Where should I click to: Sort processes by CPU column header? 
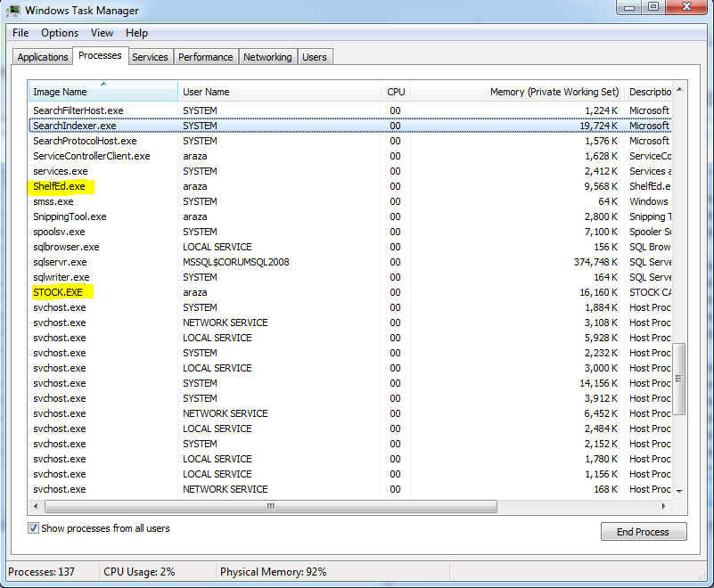[x=396, y=92]
